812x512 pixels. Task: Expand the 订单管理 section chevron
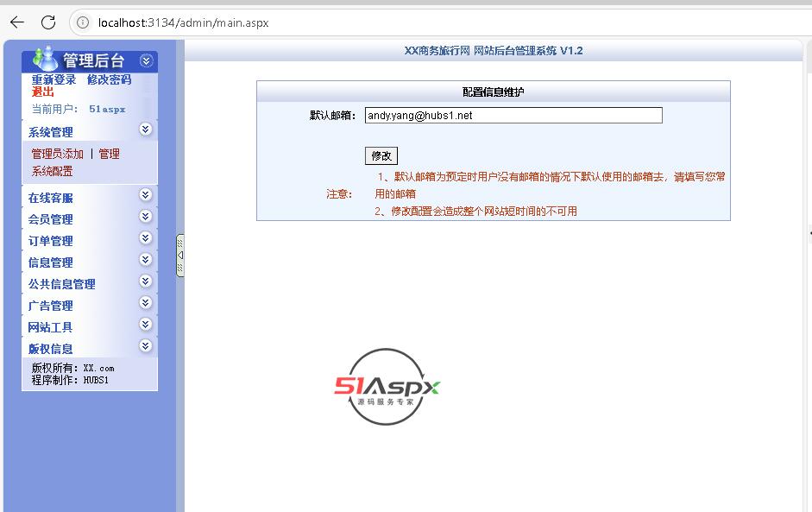146,237
